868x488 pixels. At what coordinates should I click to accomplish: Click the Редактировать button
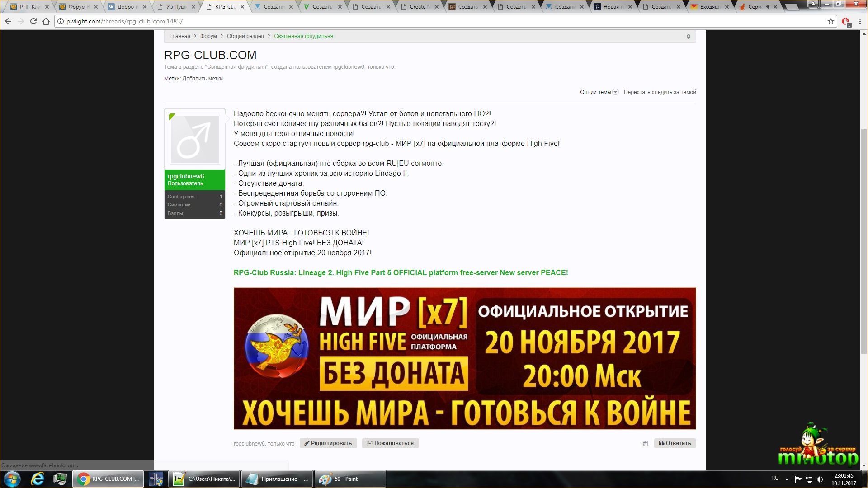[x=328, y=443]
